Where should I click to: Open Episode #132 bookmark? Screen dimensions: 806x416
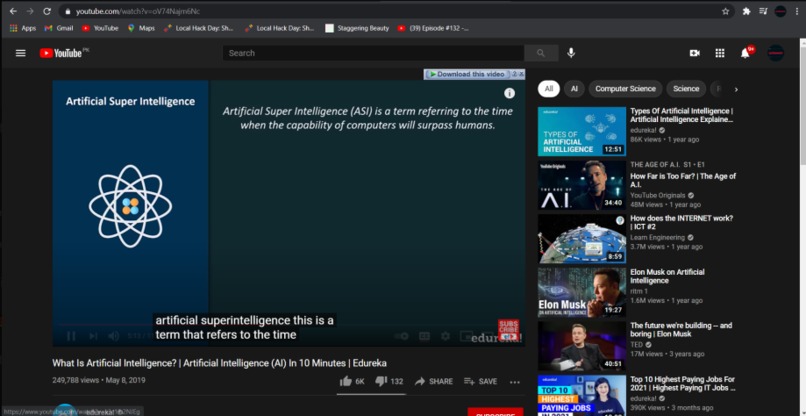433,28
